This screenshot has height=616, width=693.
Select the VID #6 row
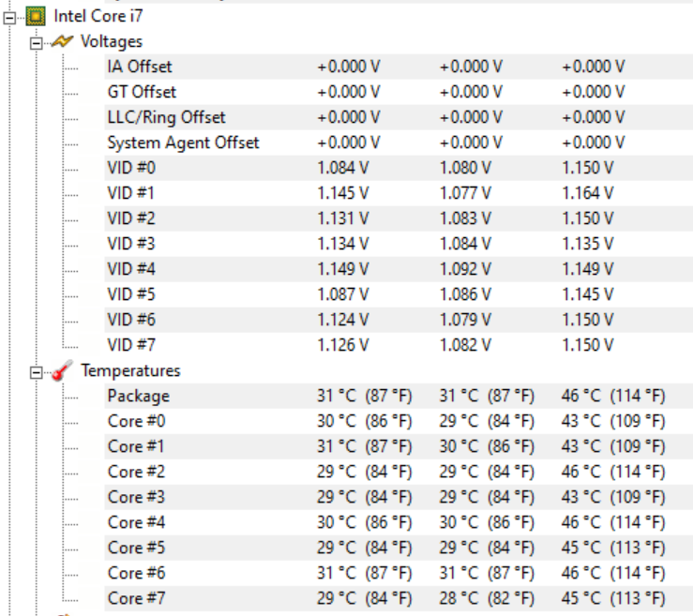pyautogui.click(x=399, y=320)
